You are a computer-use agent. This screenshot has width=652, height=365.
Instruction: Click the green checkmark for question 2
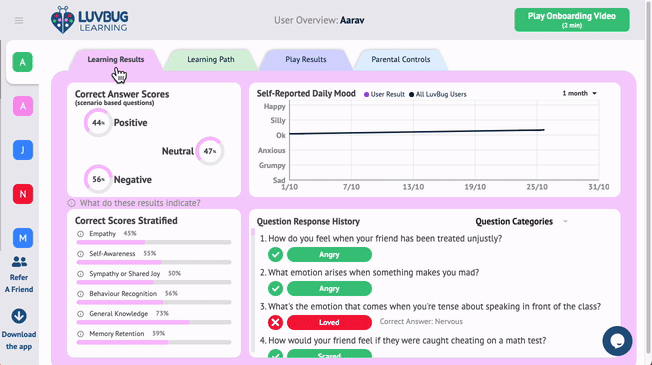tap(275, 289)
